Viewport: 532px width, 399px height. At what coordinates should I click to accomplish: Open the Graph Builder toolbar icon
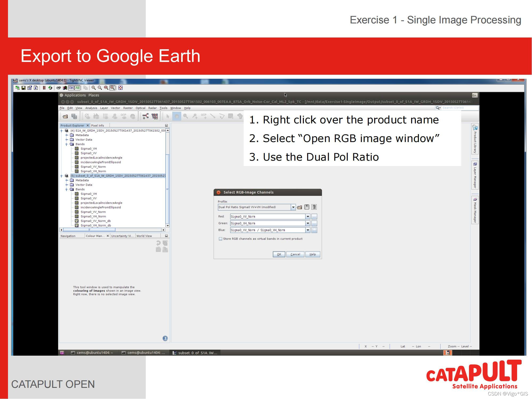(x=146, y=116)
